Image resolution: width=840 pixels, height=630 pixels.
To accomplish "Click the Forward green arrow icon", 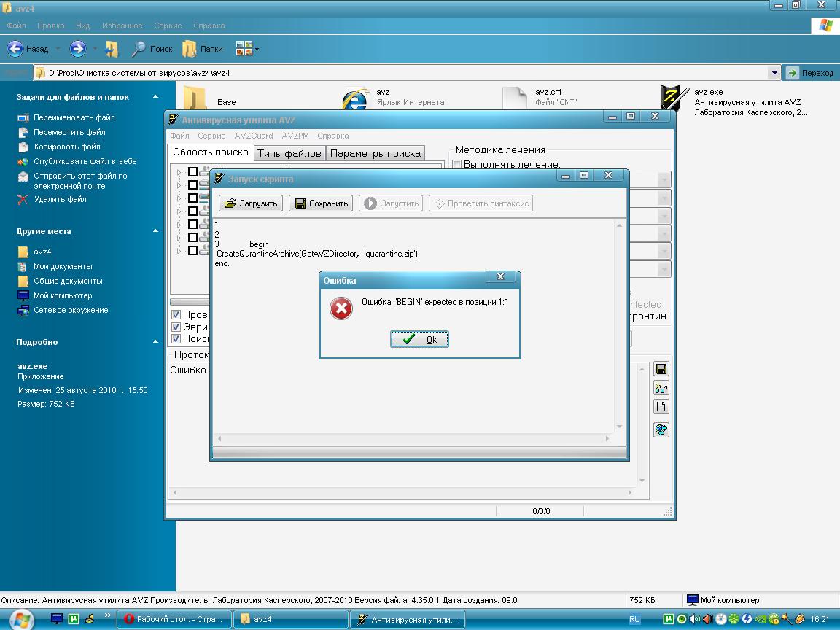I will 78,49.
